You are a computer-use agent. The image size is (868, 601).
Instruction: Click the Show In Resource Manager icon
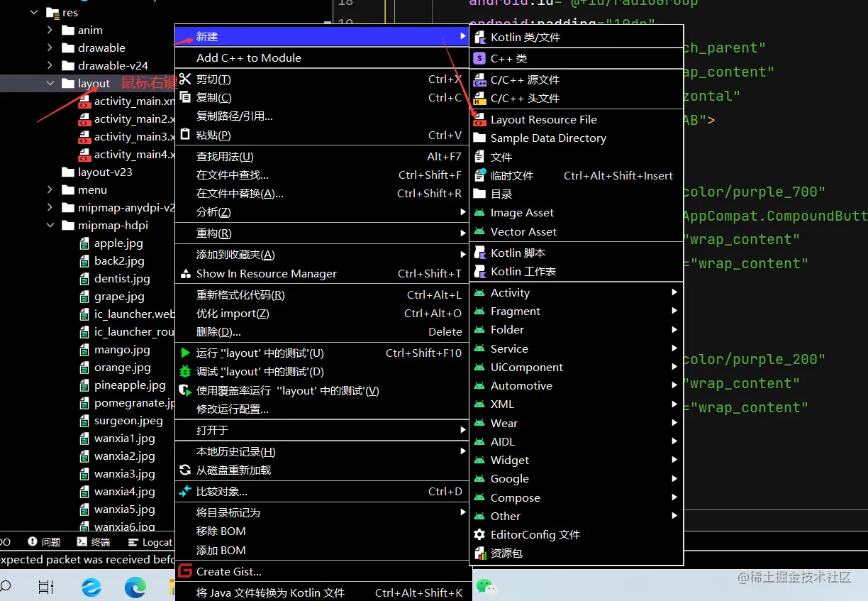coord(185,273)
